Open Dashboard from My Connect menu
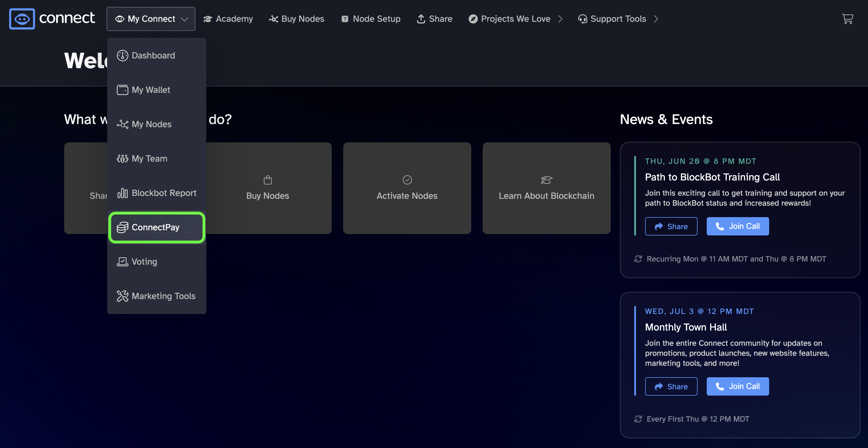868x448 pixels. 157,56
